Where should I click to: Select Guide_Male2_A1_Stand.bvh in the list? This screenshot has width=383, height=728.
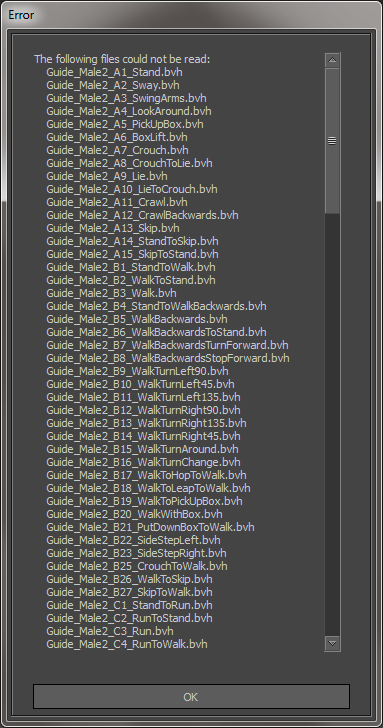[114, 72]
